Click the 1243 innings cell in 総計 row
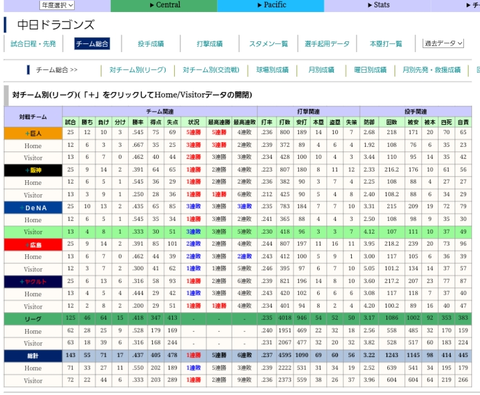This screenshot has height=395, width=480. point(392,355)
